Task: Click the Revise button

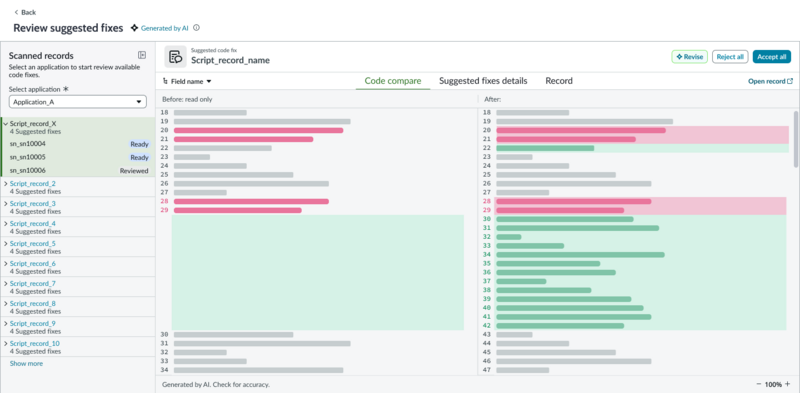Action: tap(689, 57)
